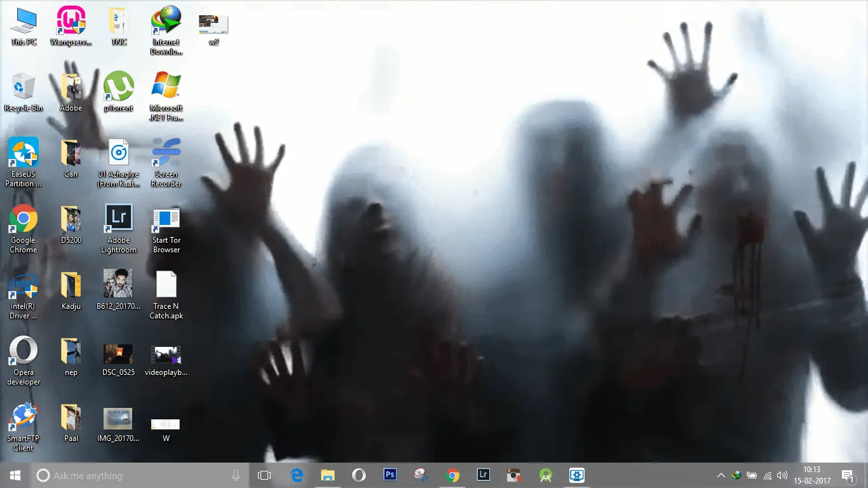Screen dimensions: 868x488
Task: Launch Photoshop from the taskbar
Action: point(390,475)
